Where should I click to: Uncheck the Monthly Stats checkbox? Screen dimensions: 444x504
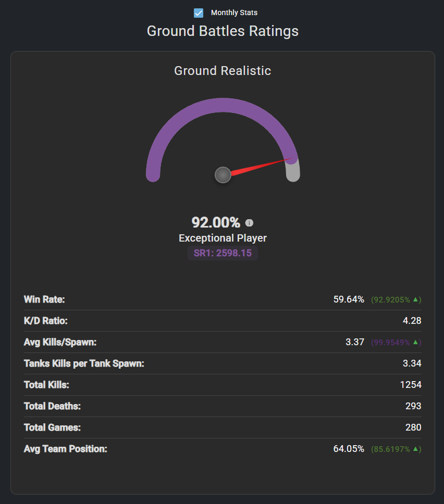pos(199,13)
